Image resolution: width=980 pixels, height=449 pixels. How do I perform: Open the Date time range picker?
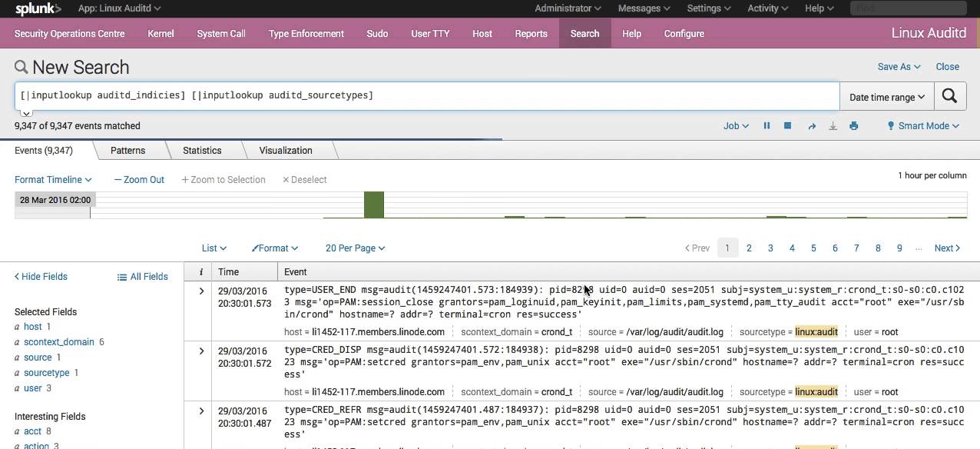[x=887, y=97]
